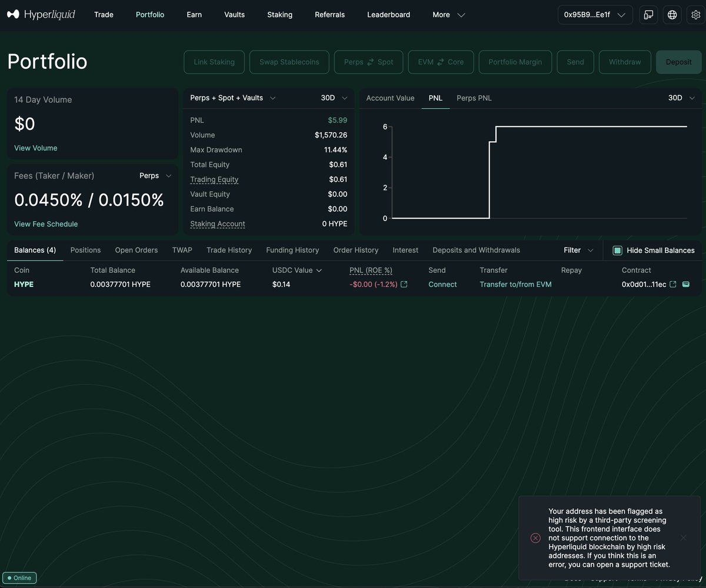The image size is (706, 588).
Task: Open the settings gear icon
Action: coord(694,15)
